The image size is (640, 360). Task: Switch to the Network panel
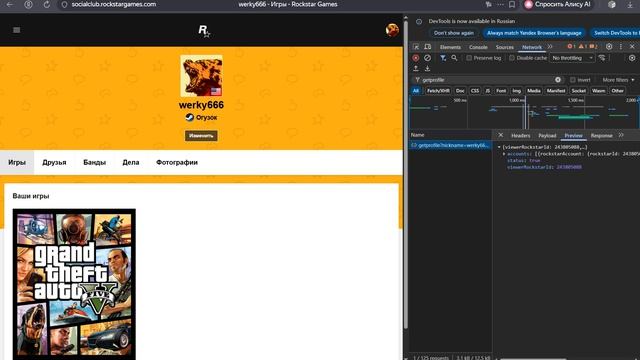coord(532,47)
